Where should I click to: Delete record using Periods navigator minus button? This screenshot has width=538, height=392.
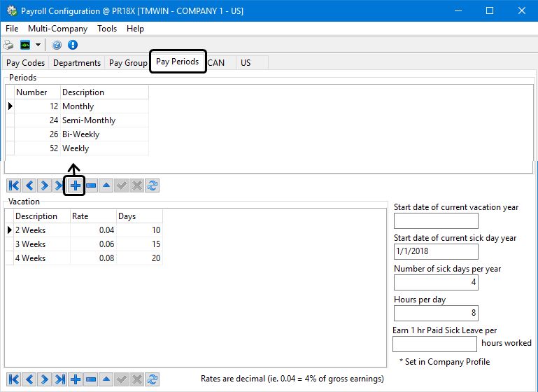(x=90, y=185)
